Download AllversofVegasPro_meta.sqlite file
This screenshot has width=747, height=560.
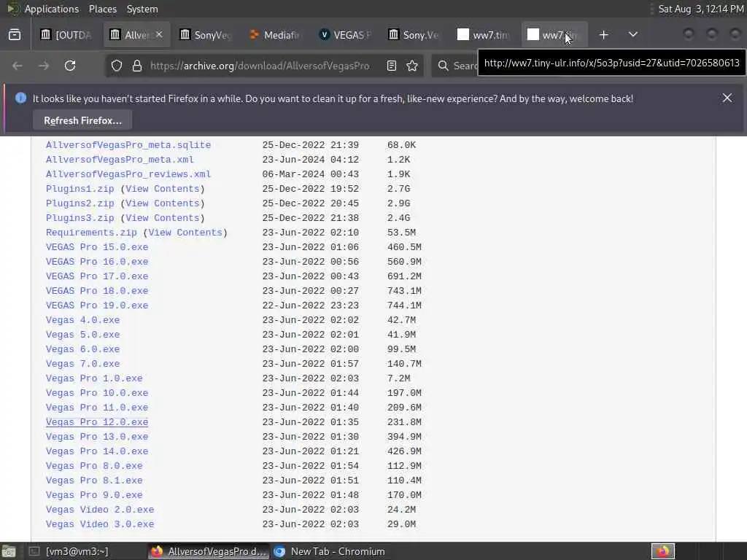click(x=128, y=145)
